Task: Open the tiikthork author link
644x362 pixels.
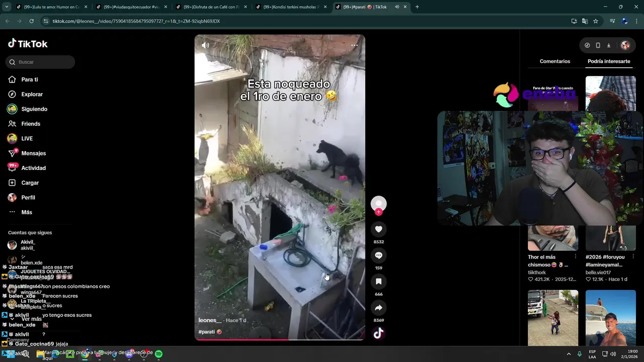Action: 537,273
